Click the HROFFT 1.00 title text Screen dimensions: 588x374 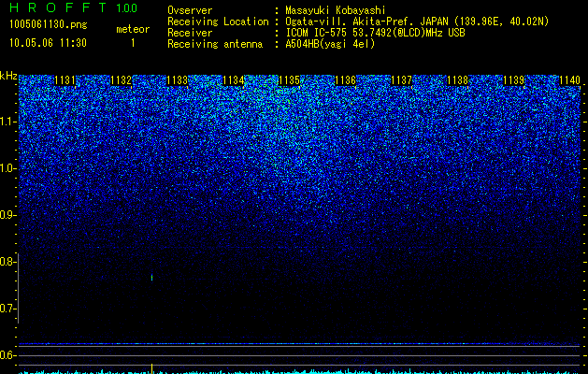tap(73, 7)
